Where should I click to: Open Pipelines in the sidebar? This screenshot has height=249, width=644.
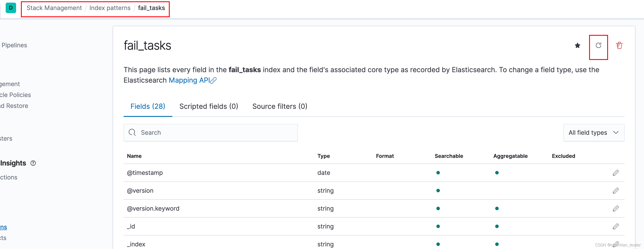pos(14,45)
